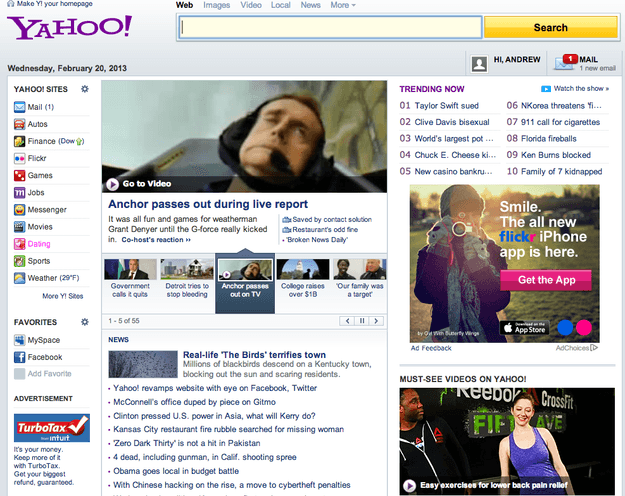The image size is (625, 496).
Task: Click the blackbirds news story thumbnail
Action: pyautogui.click(x=143, y=364)
